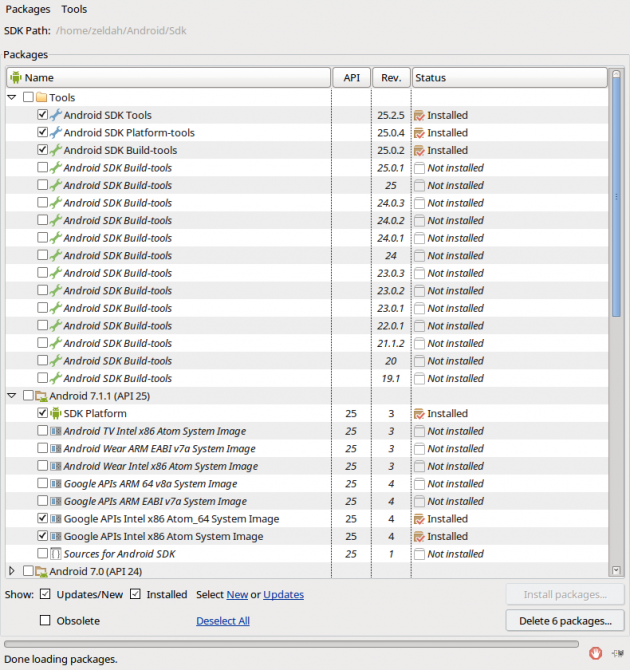Click system image icon for Google APIs Intel x86 Atom_64
The height and width of the screenshot is (670, 630).
click(x=56, y=518)
